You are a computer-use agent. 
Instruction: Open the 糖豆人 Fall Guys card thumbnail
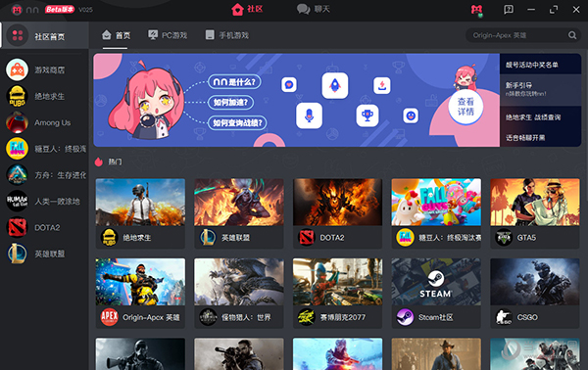(x=436, y=202)
